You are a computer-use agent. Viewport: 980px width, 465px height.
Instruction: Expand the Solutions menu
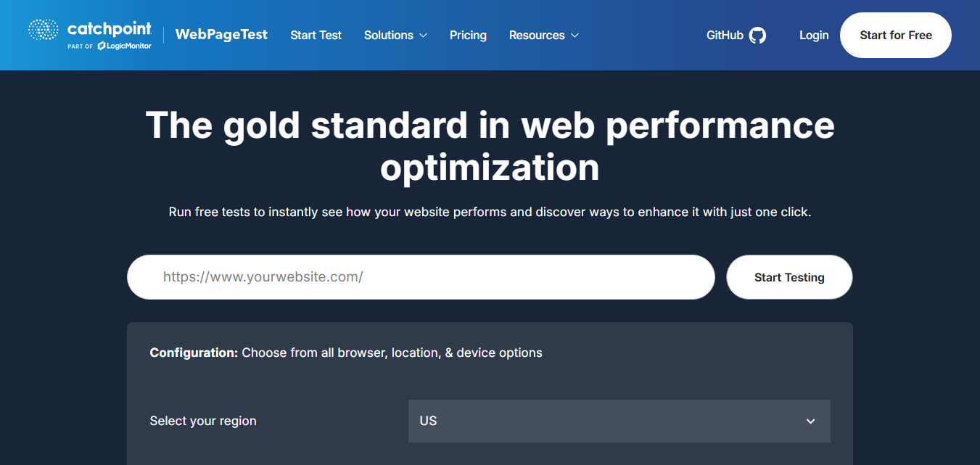[395, 35]
